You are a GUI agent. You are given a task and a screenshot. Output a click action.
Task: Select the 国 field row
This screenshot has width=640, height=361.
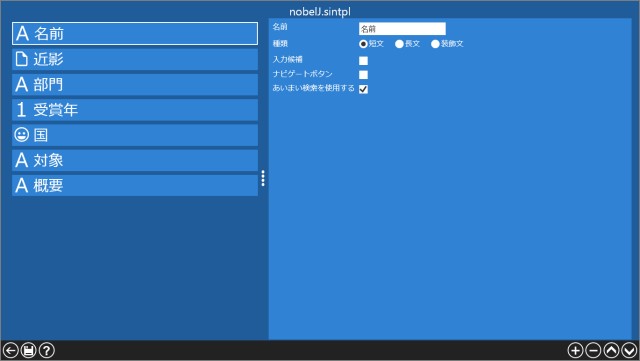(x=135, y=135)
